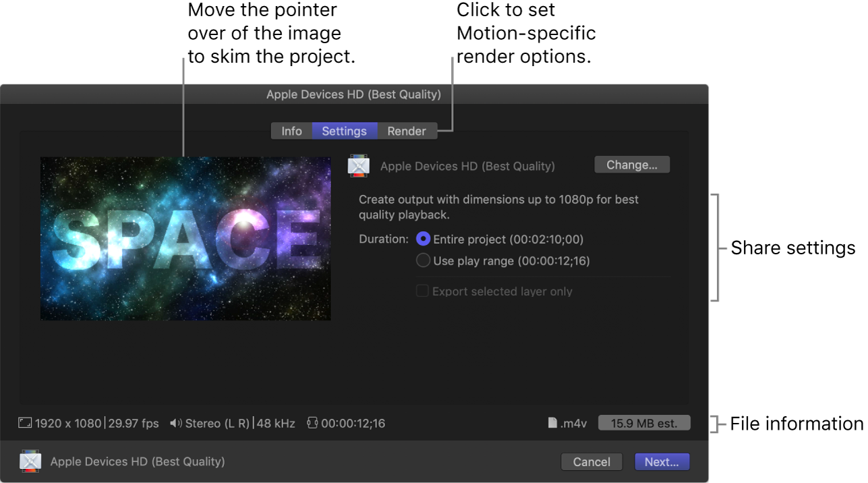Image resolution: width=868 pixels, height=483 pixels.
Task: Click the Apple Devices icon beside Change
Action: point(359,166)
